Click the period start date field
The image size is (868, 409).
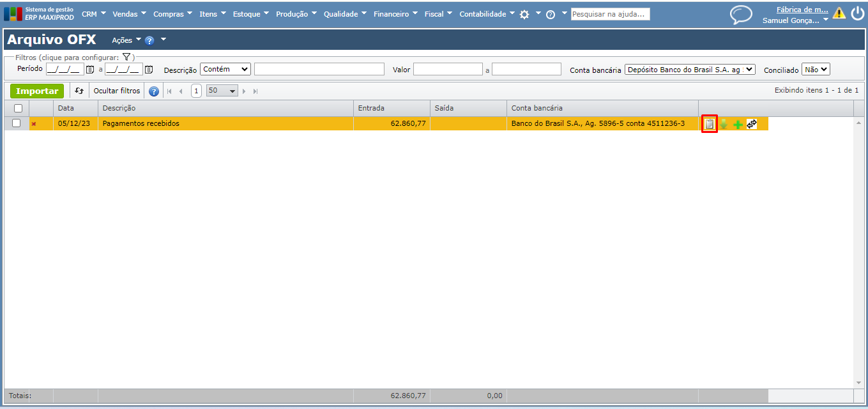65,69
